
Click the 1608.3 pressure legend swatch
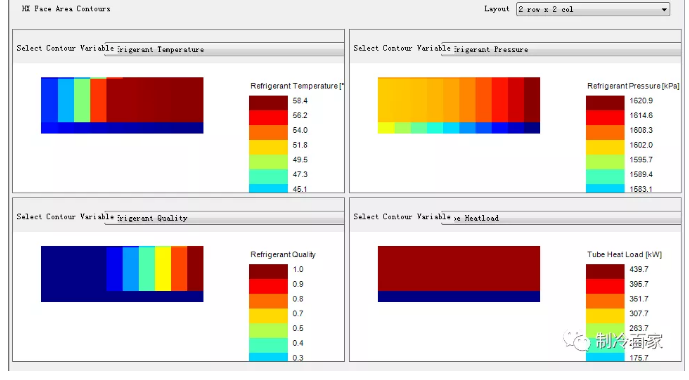click(x=605, y=133)
